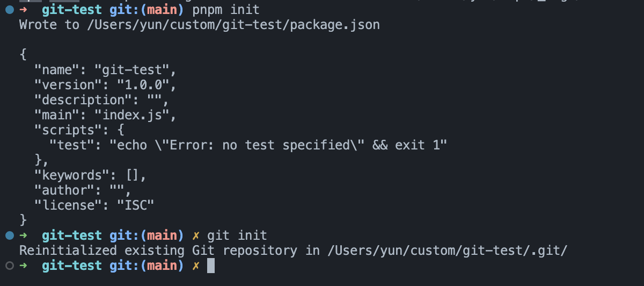Screen dimensions: 644x286
Task: Click the red prompt arrow on the pnpm init line
Action: (x=24, y=9)
